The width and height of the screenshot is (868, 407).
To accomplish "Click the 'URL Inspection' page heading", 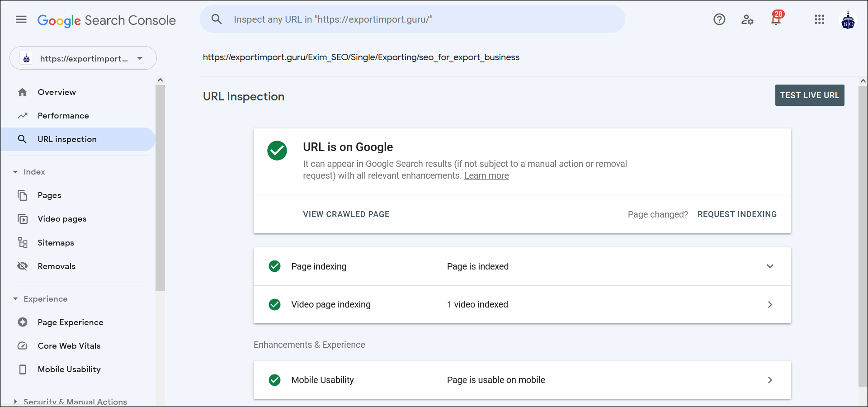I will 244,96.
